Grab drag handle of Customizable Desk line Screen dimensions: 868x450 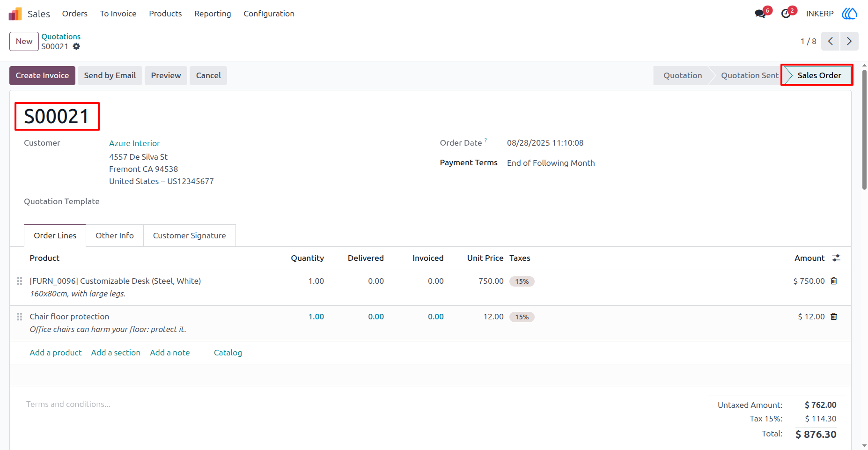click(x=20, y=281)
